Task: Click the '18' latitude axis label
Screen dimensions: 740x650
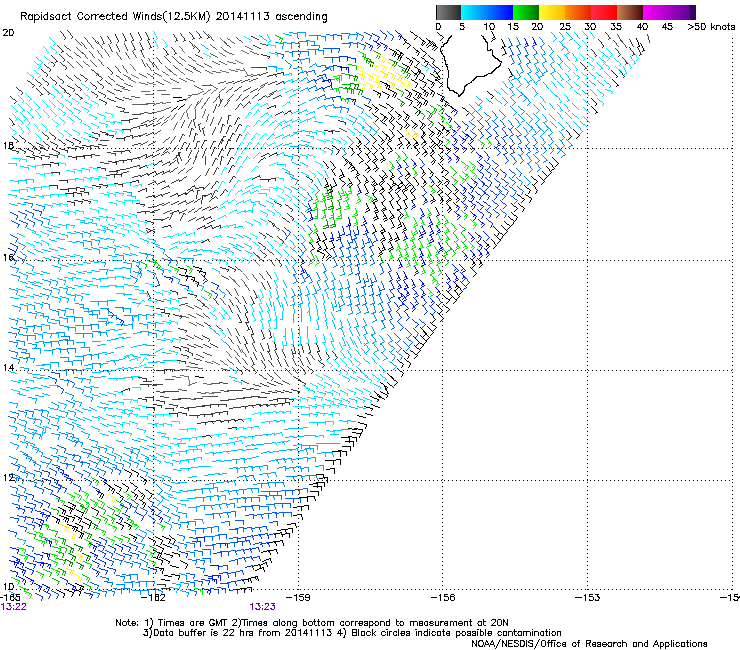Action: tap(8, 145)
